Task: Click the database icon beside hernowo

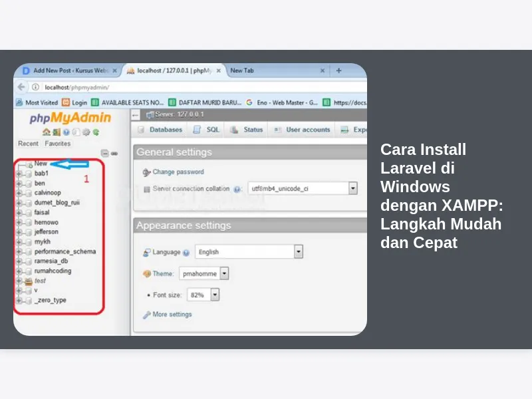Action: [x=29, y=223]
